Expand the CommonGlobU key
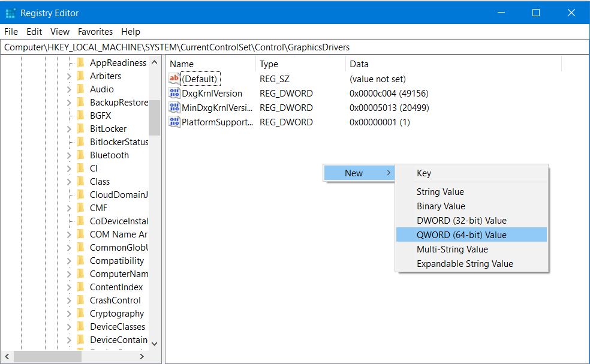This screenshot has width=590, height=364. [x=69, y=247]
